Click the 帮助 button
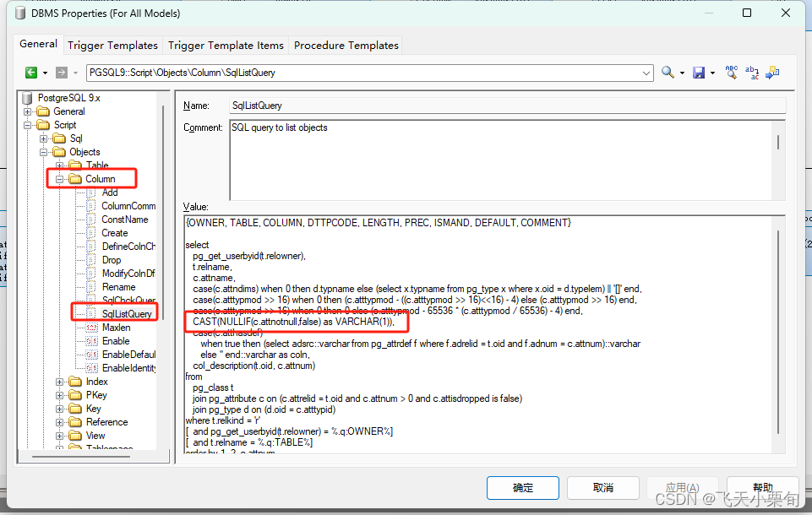Viewport: 812px width, 515px height. 763,487
